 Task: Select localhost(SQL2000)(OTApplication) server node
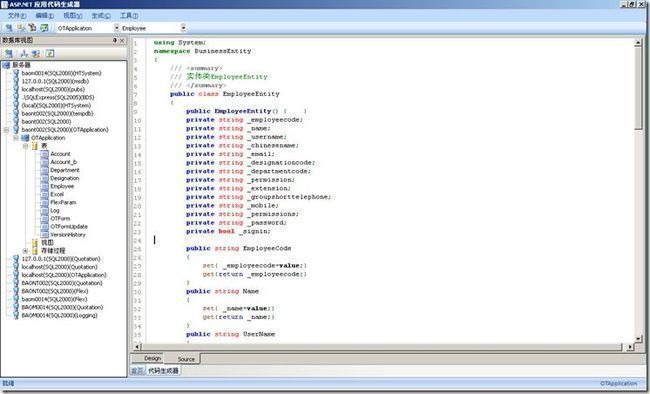[64, 275]
